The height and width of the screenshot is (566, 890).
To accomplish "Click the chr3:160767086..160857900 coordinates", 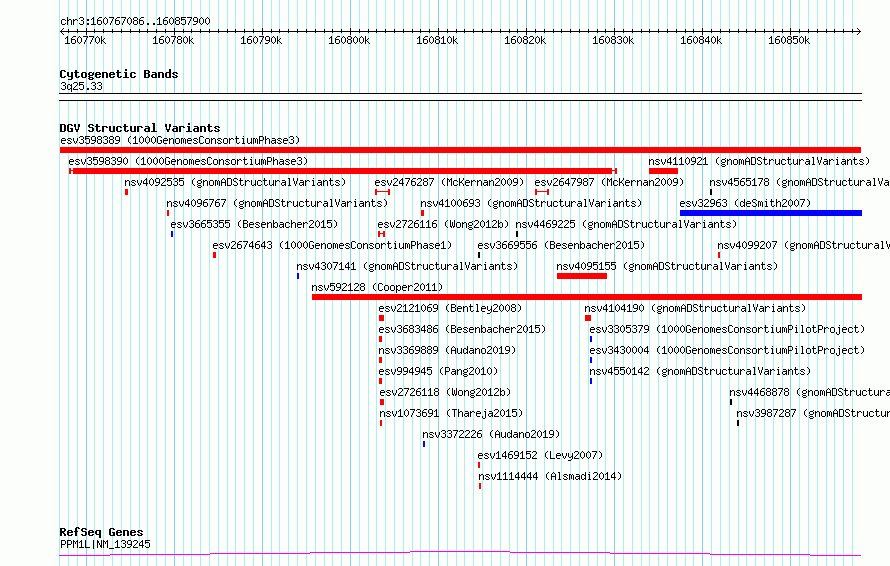I will point(135,21).
